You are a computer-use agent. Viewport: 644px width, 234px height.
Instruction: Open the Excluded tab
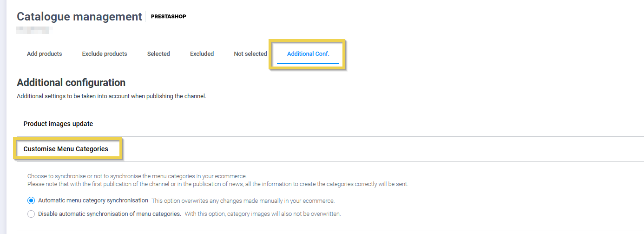[x=202, y=54]
